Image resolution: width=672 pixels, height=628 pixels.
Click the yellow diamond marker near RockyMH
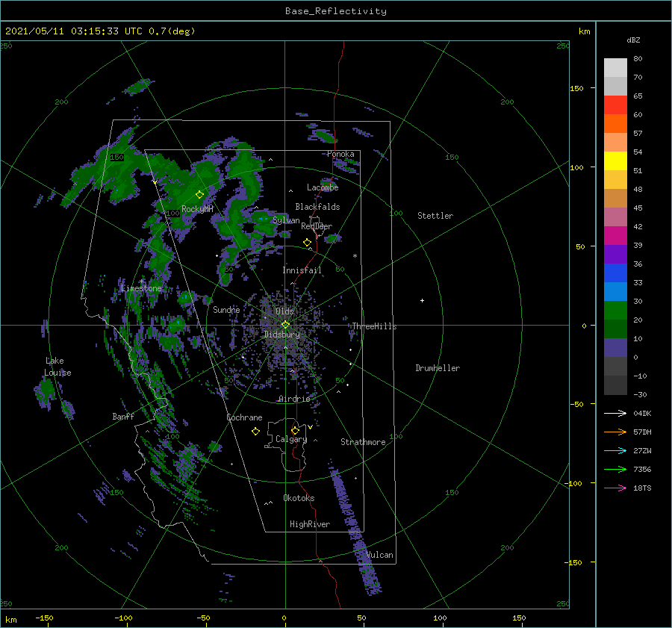pos(199,195)
